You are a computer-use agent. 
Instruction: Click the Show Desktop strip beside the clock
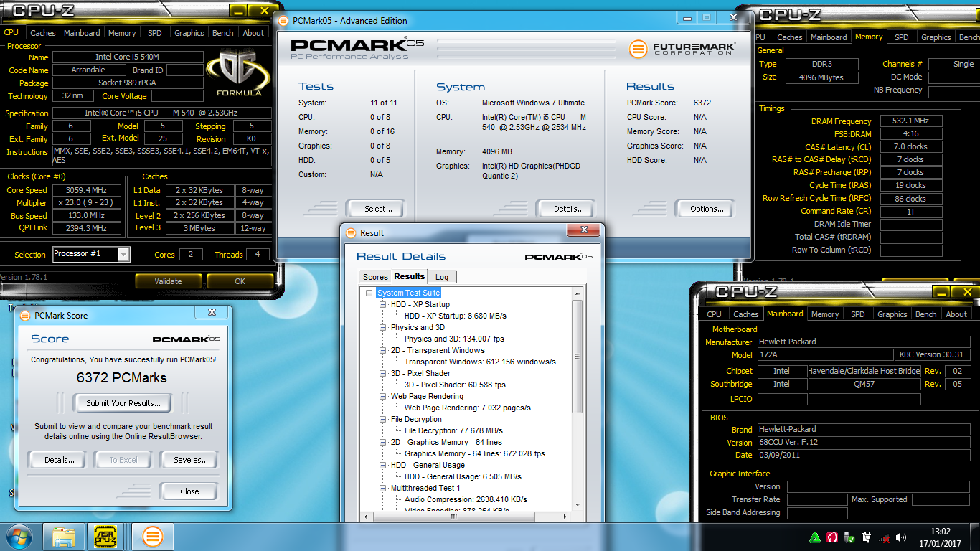pyautogui.click(x=975, y=537)
